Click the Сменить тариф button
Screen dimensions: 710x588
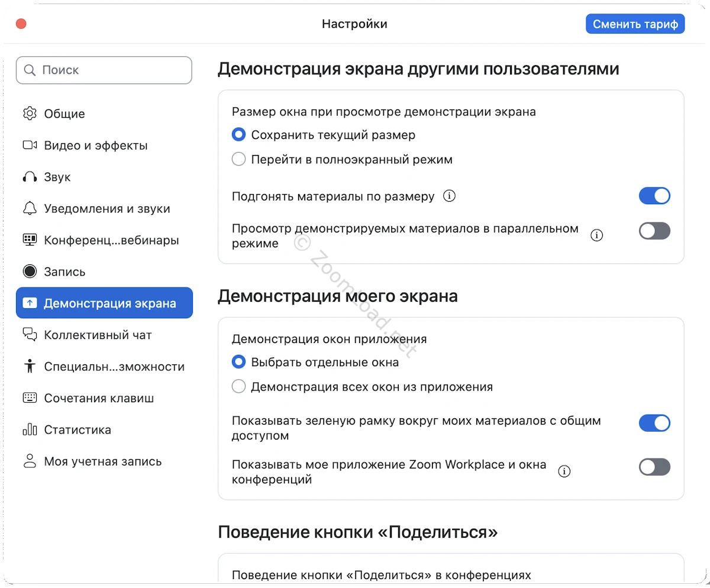tap(635, 24)
